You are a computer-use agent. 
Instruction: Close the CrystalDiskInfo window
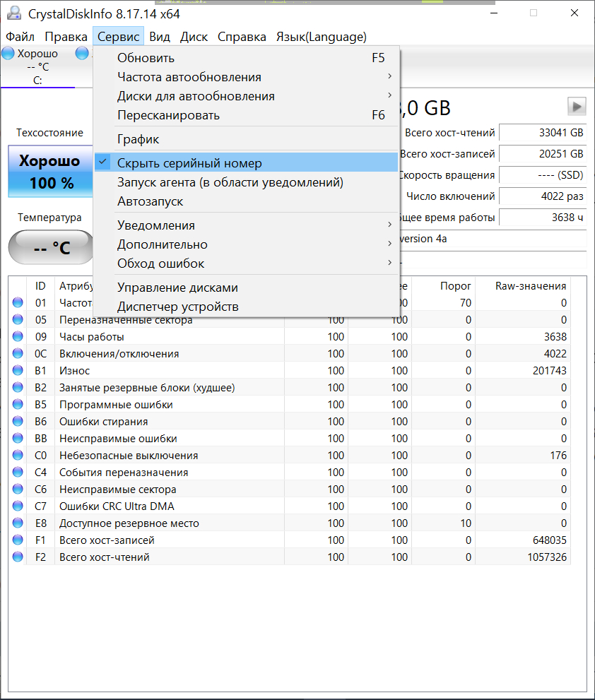tap(575, 13)
